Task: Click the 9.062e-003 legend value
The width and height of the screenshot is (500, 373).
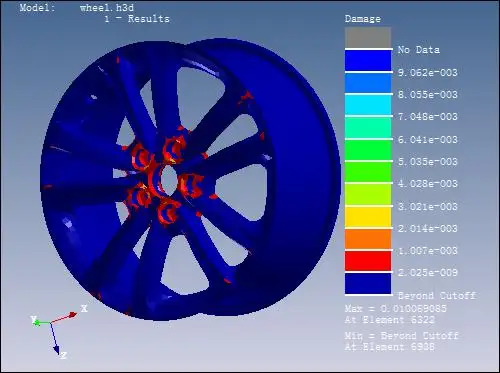Action: [x=428, y=73]
